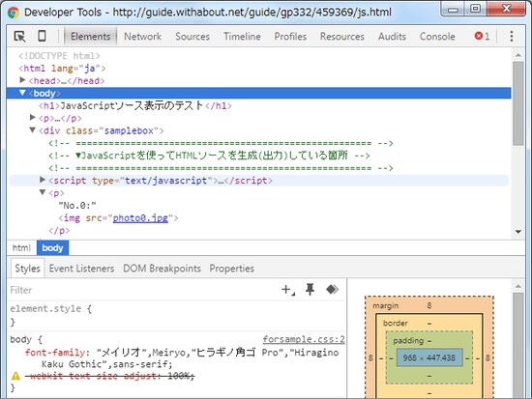Image resolution: width=532 pixels, height=399 pixels.
Task: Activate the inspect element picker icon
Action: (x=19, y=37)
